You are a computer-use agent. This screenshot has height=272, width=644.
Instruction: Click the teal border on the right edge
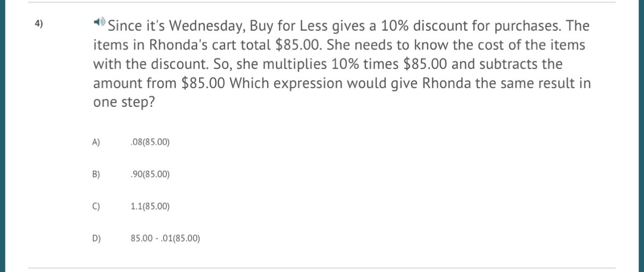click(x=641, y=136)
